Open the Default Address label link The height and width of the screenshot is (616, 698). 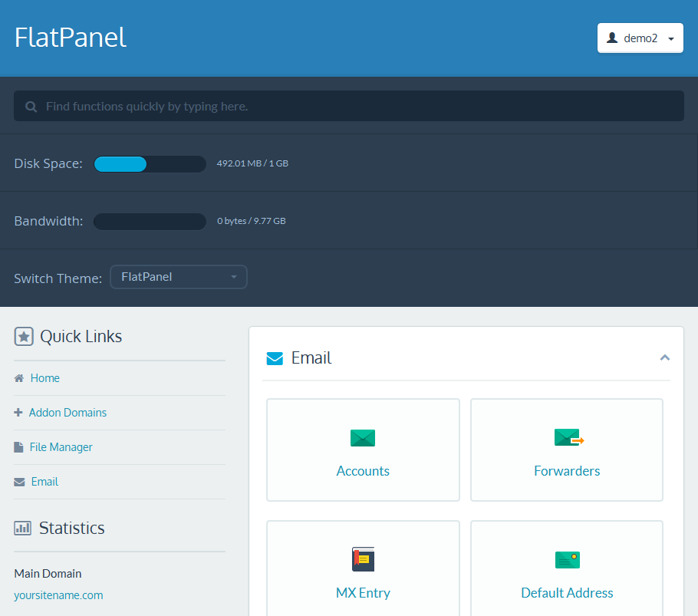(x=567, y=593)
